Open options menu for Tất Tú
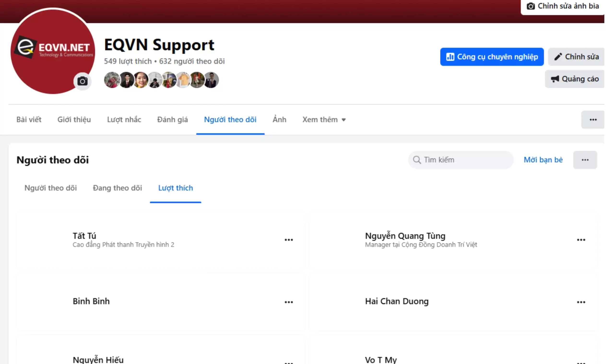This screenshot has height=364, width=614. tap(289, 240)
